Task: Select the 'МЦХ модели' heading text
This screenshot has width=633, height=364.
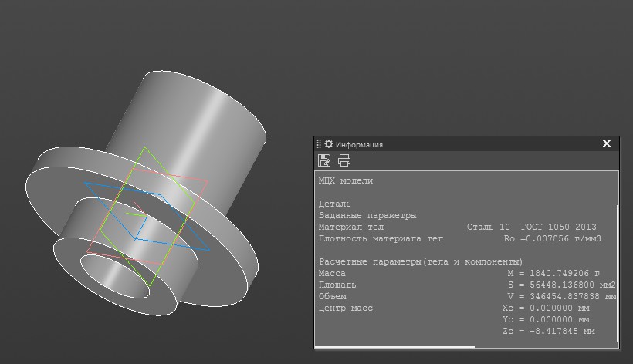Action: tap(346, 181)
